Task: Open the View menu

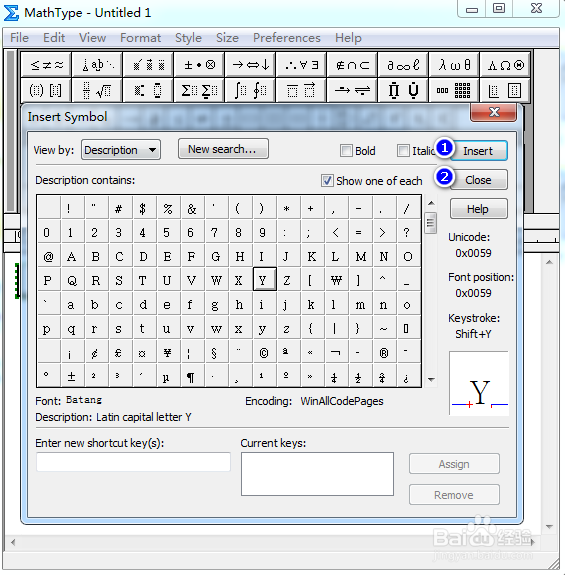Action: [x=92, y=38]
